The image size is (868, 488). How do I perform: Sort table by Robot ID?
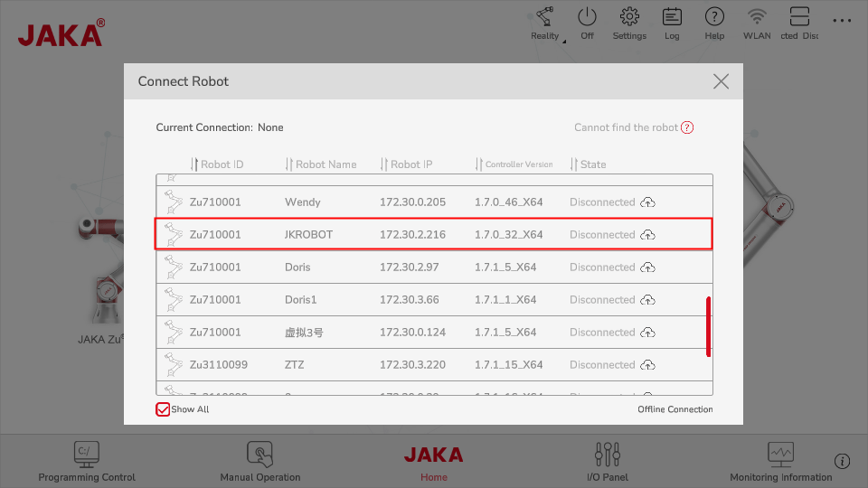216,164
